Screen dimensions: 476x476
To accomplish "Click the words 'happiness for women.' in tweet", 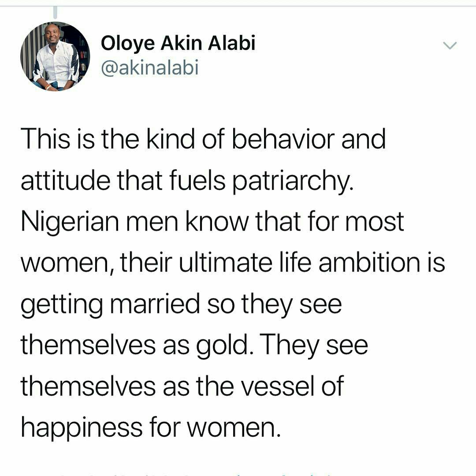I will (x=151, y=428).
